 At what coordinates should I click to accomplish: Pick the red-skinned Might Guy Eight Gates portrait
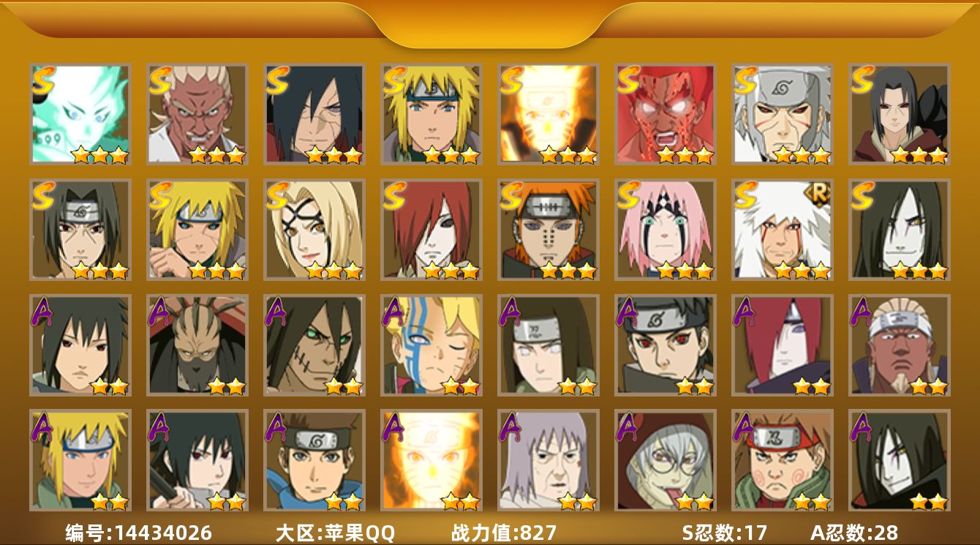point(665,114)
